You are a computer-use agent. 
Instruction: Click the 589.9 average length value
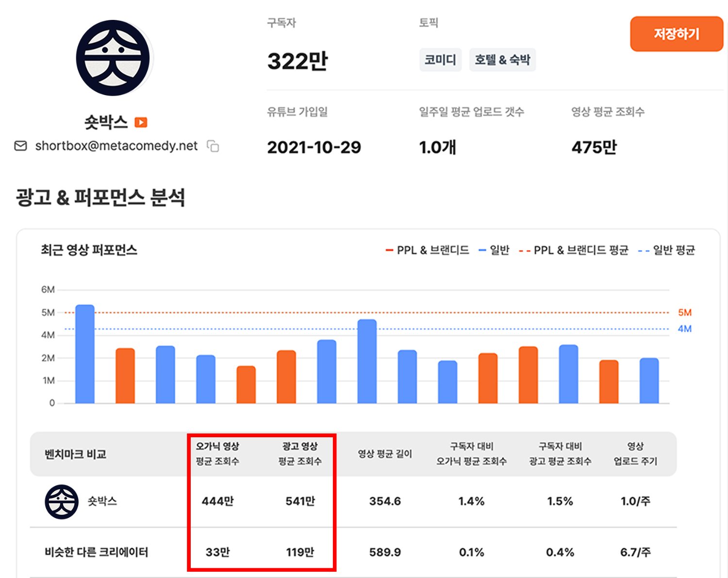coord(385,552)
